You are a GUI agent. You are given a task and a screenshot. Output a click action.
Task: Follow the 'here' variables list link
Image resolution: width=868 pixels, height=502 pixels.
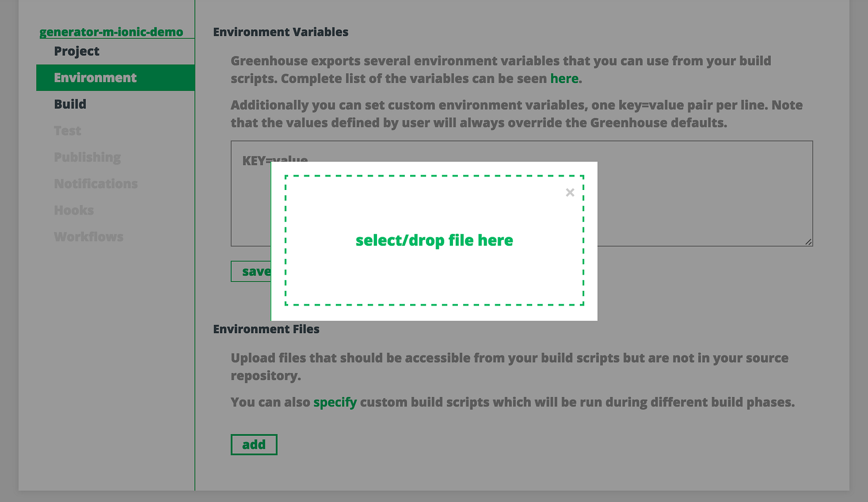pyautogui.click(x=564, y=79)
